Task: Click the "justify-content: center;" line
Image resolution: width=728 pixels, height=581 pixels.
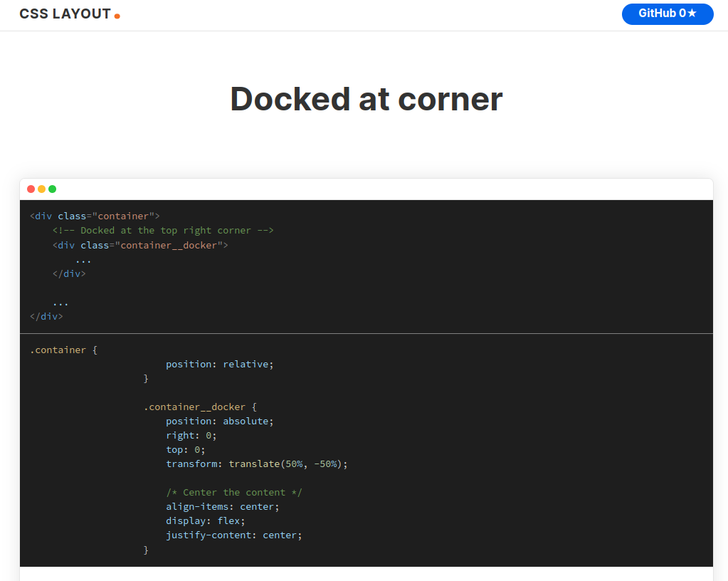Action: click(x=234, y=535)
